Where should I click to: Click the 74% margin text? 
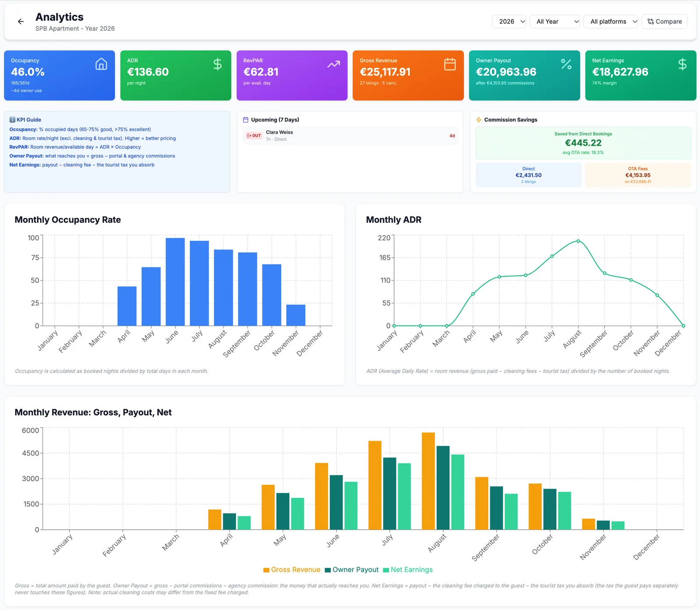604,83
